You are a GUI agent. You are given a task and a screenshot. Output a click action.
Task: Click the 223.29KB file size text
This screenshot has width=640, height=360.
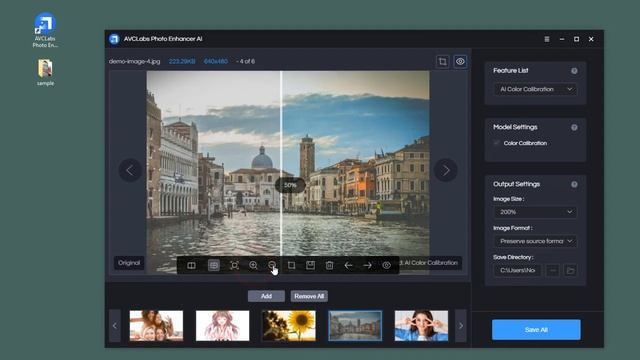(182, 62)
